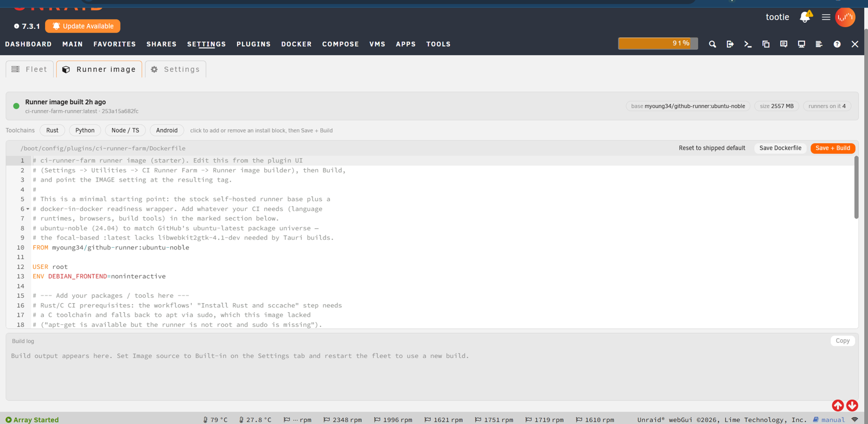Switch to the Settings gear tab
868x424 pixels.
[x=176, y=69]
